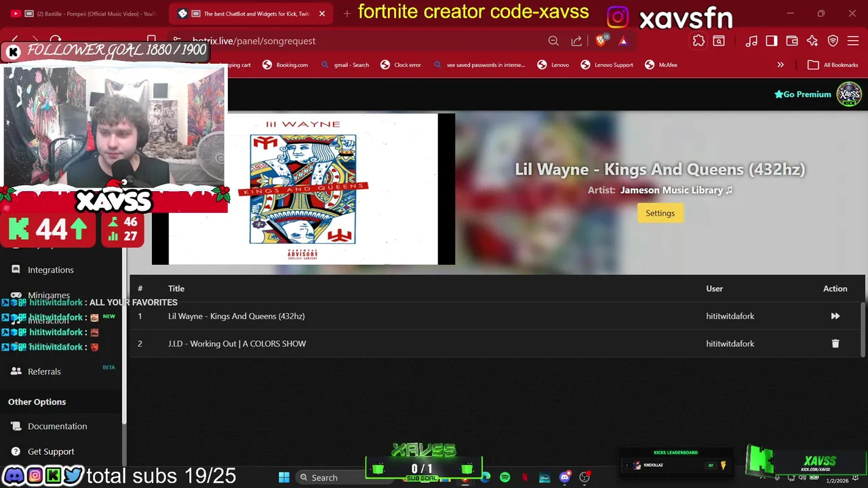Open Netflix from the taskbar

(524, 477)
